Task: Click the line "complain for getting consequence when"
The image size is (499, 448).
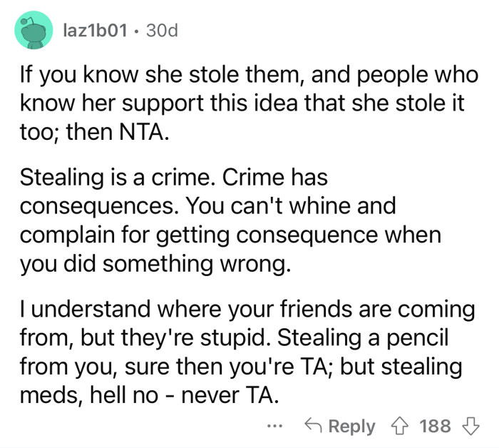Action: [x=230, y=235]
